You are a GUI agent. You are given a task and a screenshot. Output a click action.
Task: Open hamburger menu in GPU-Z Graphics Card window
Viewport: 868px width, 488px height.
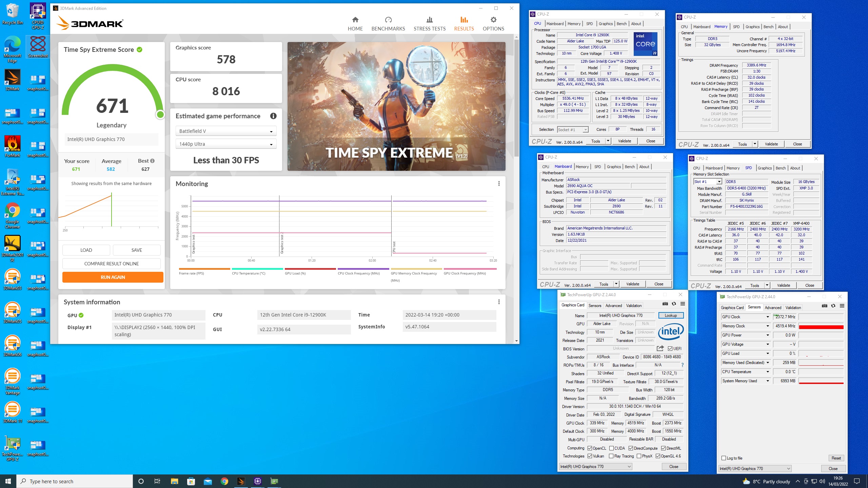(683, 304)
